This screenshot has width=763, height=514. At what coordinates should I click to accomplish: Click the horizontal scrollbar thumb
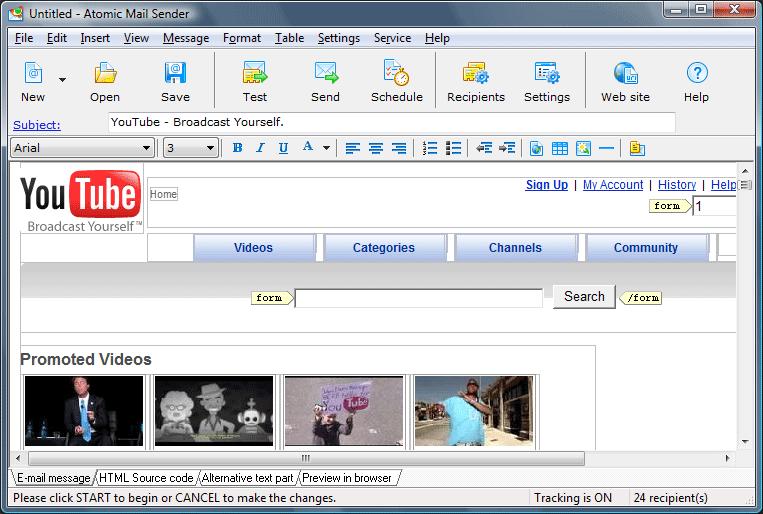pyautogui.click(x=306, y=458)
